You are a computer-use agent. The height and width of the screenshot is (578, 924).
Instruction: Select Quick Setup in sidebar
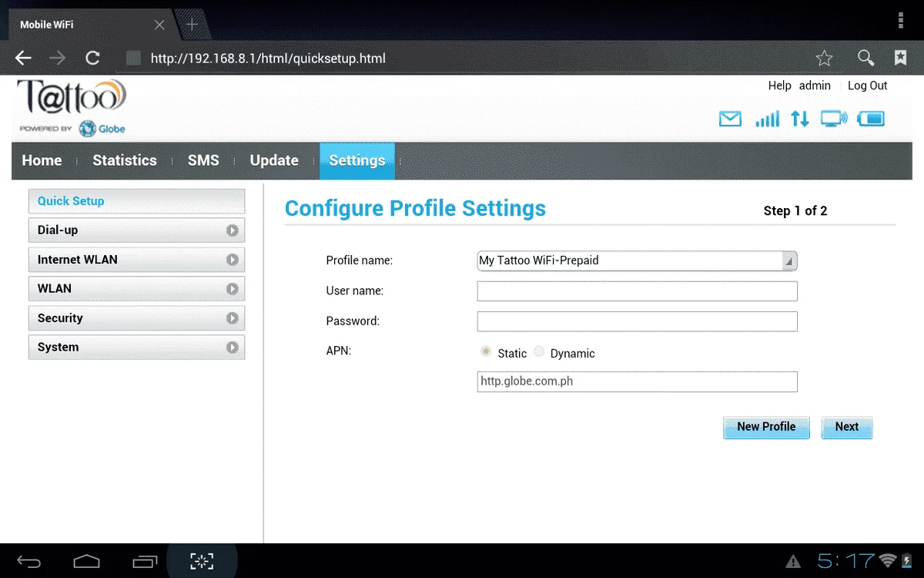136,201
